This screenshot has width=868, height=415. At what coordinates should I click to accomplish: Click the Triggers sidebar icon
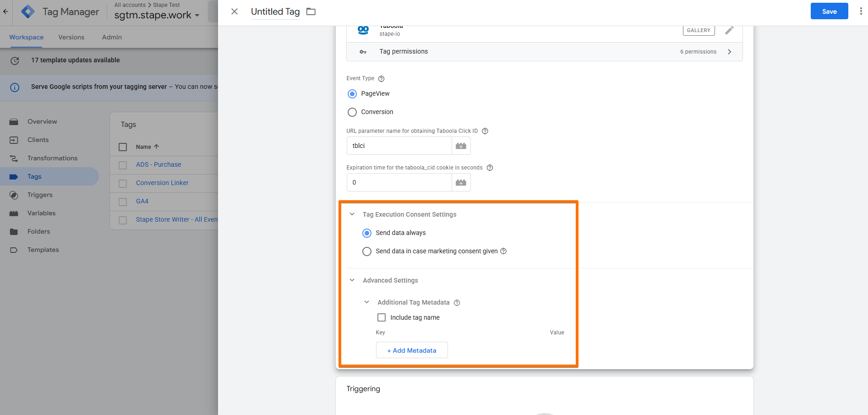(x=14, y=195)
